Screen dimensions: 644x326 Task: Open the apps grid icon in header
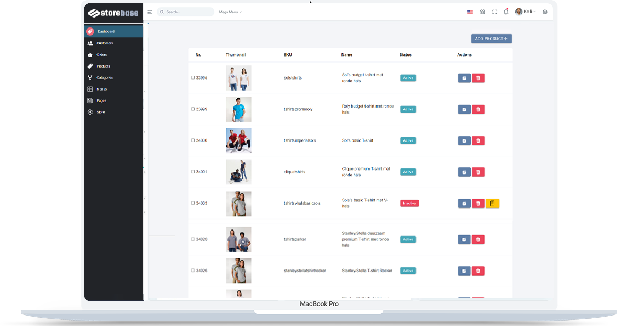(x=483, y=12)
